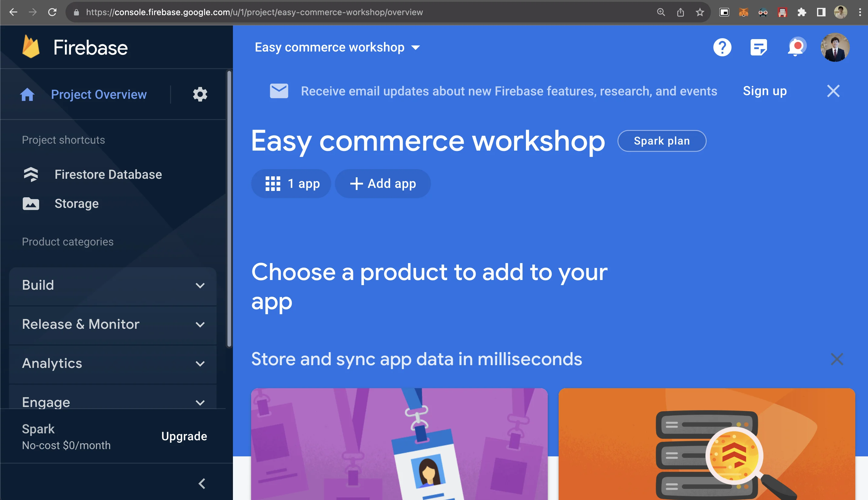Click the Project Overview home icon
Image resolution: width=868 pixels, height=500 pixels.
point(27,95)
